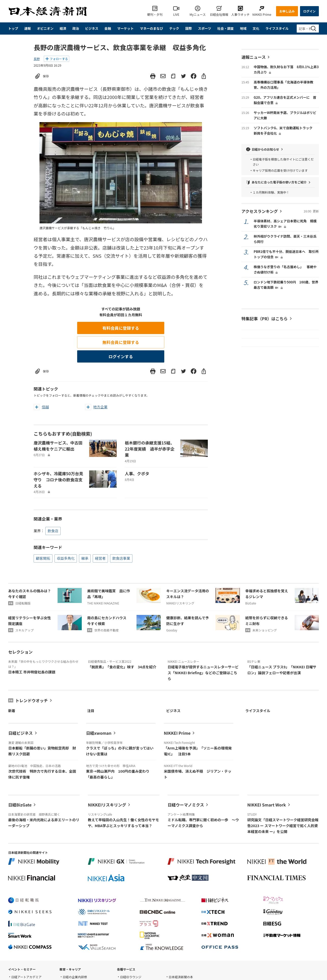The width and height of the screenshot is (327, 980).
Task: Open NIKKEI Prime icon in header
Action: click(x=262, y=8)
